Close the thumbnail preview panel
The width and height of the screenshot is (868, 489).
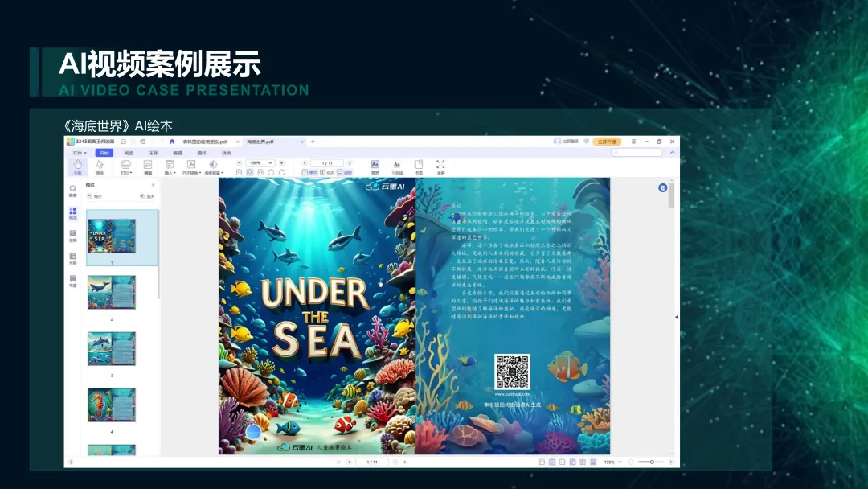[x=154, y=185]
